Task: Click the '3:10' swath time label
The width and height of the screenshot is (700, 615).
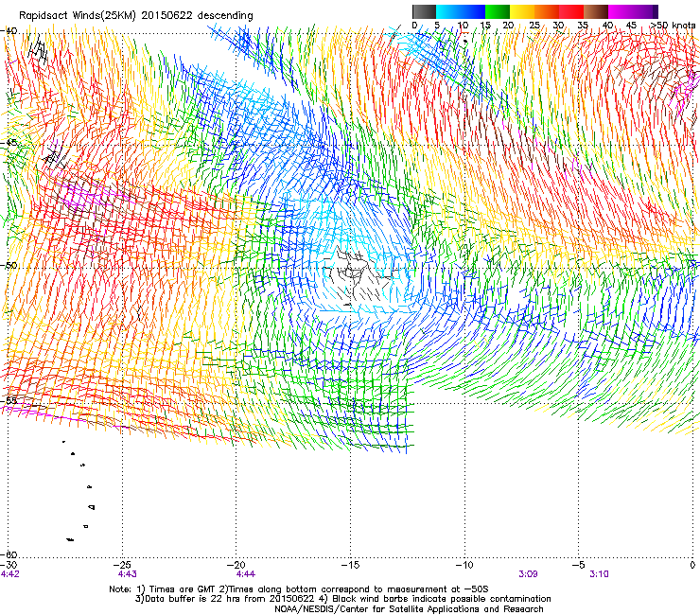Action: 599,574
